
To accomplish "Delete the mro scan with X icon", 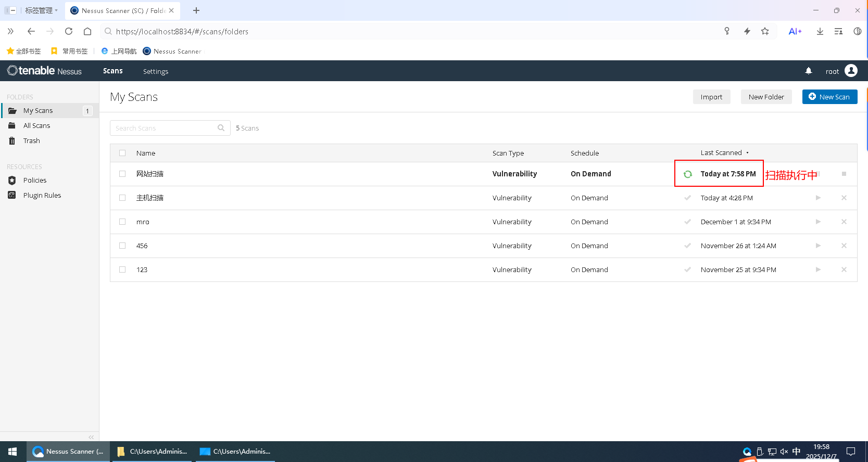I will click(x=844, y=222).
